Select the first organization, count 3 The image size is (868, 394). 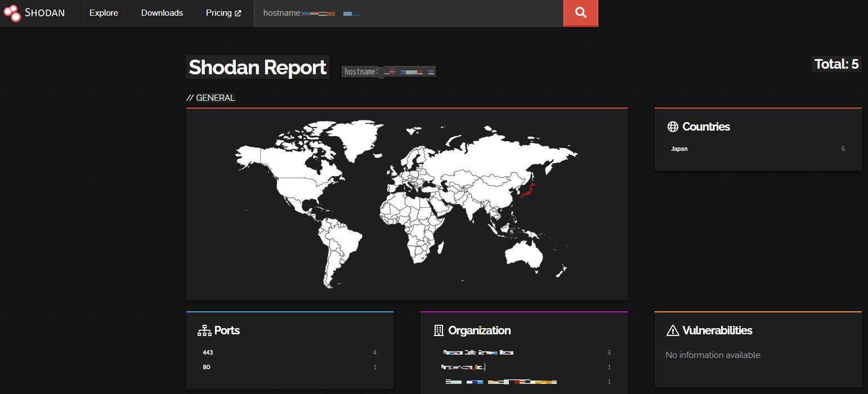coord(478,352)
